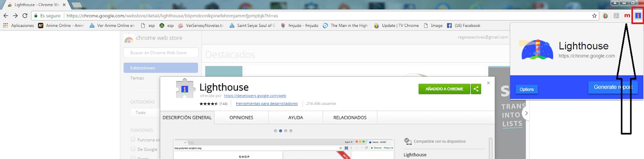The image size is (644, 159).
Task: Switch to the Opiniones tab
Action: pos(242,118)
